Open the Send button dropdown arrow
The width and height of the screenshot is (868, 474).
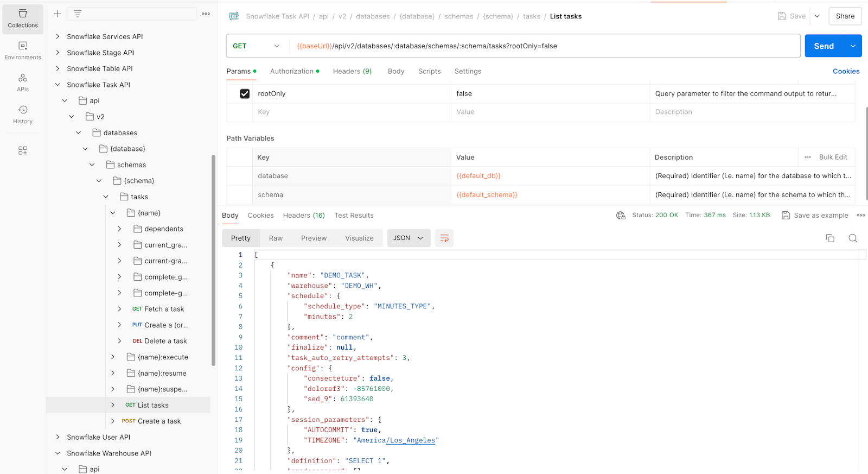click(x=853, y=46)
